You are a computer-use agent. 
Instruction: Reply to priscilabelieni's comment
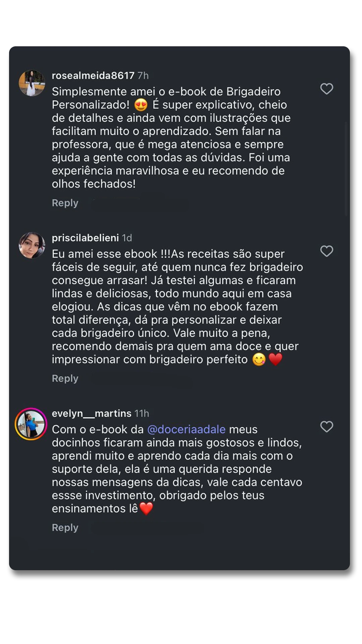[x=65, y=378]
